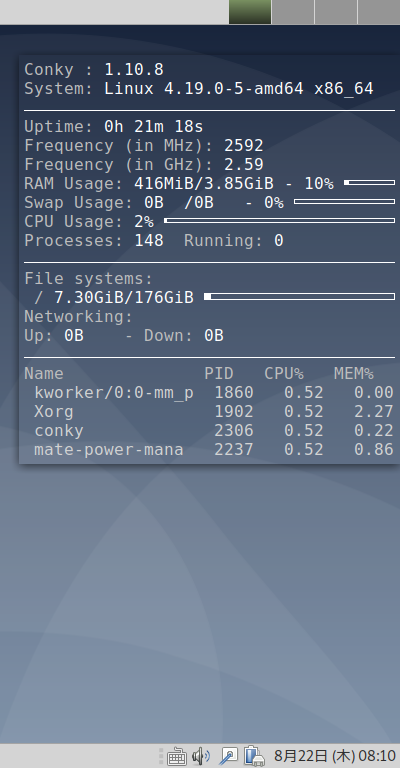
Task: Click the Swap Usage percentage 0%
Action: click(x=274, y=203)
